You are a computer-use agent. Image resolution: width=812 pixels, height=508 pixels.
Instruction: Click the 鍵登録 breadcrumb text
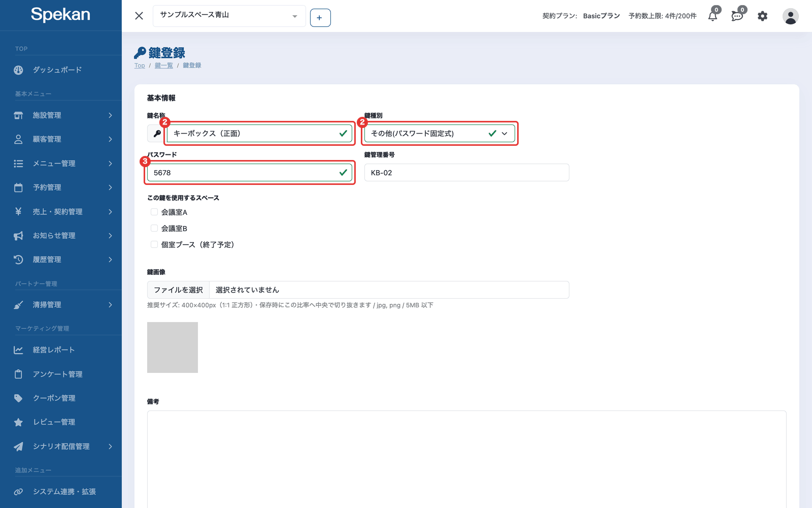click(x=192, y=66)
